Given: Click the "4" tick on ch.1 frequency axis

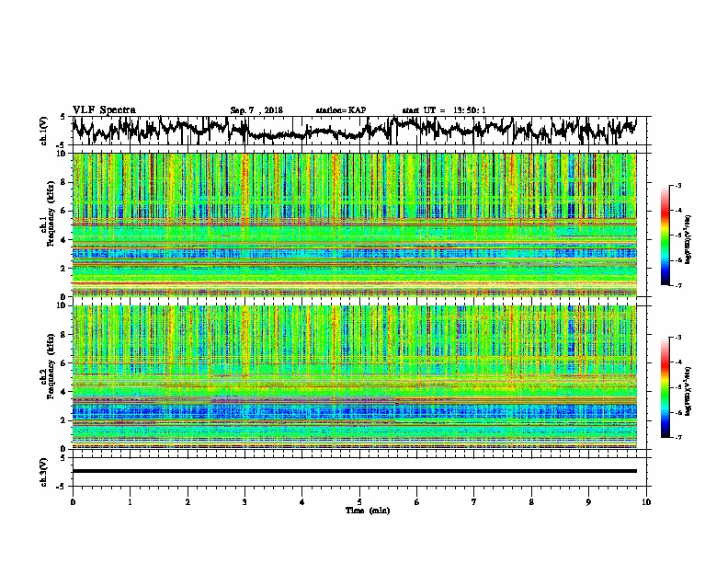Looking at the screenshot, I should (x=65, y=240).
